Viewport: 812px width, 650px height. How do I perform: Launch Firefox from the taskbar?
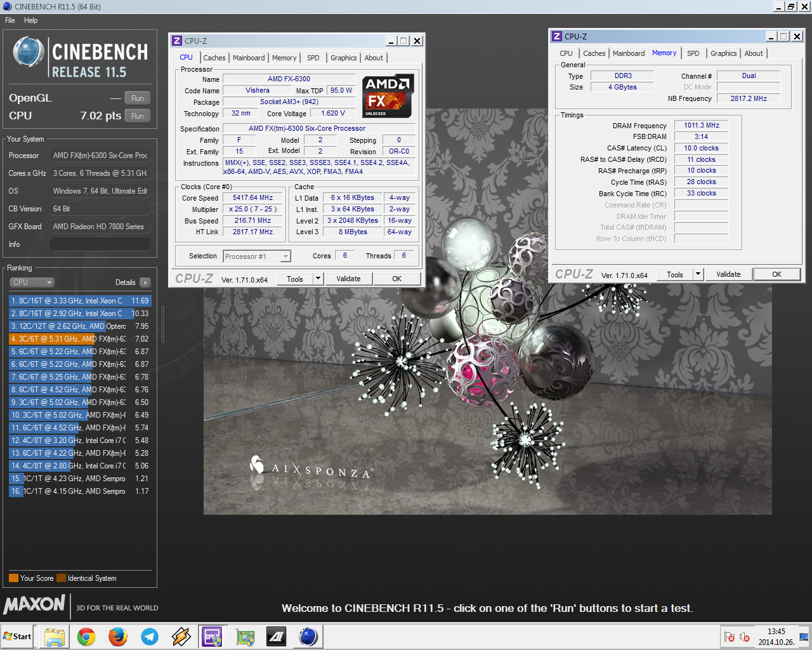(x=118, y=636)
